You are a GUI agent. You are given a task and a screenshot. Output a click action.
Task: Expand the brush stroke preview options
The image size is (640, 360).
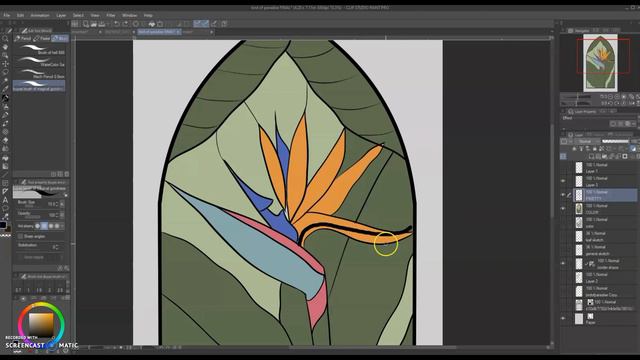pyautogui.click(x=66, y=196)
